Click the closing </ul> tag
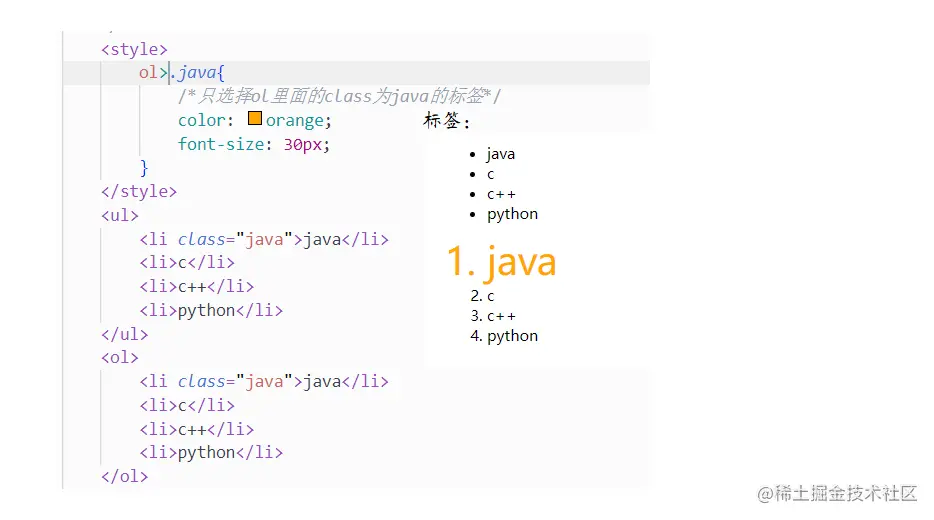 124,334
